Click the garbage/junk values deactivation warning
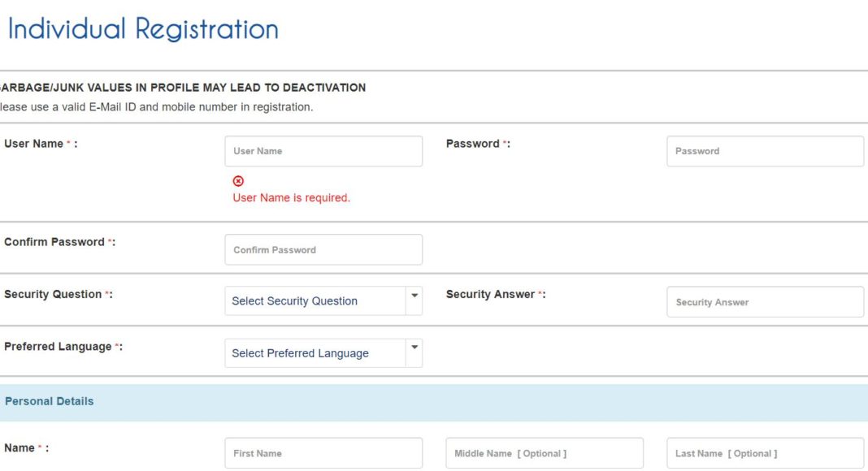Image resolution: width=868 pixels, height=471 pixels. (183, 88)
